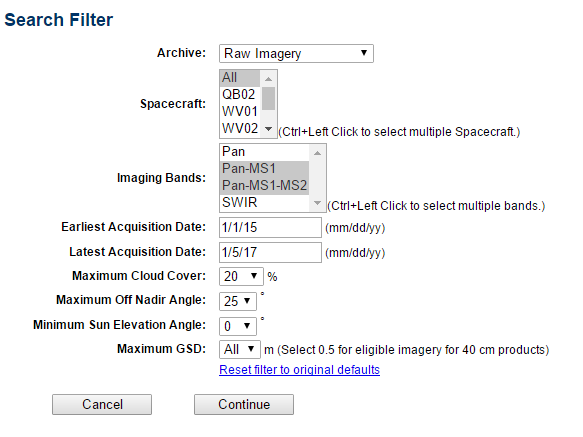The width and height of the screenshot is (583, 437).
Task: Select Pan-MS1 in Imaging Bands list
Action: click(x=264, y=168)
